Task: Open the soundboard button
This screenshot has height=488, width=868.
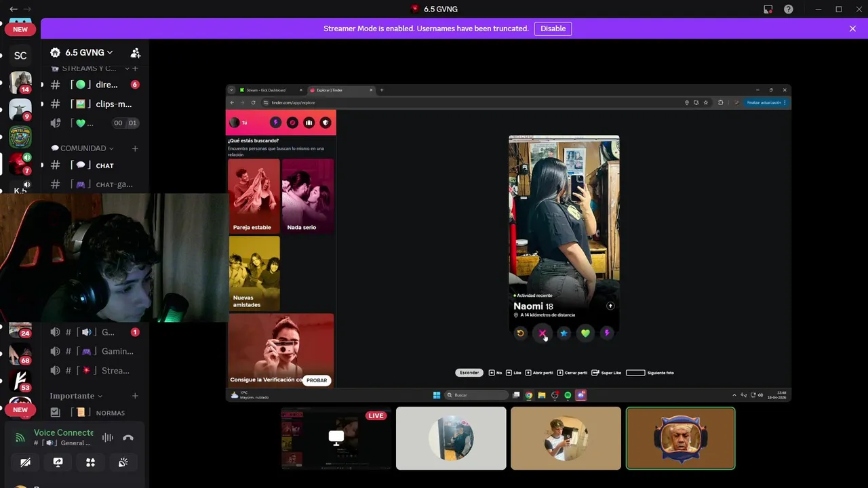Action: (x=123, y=462)
